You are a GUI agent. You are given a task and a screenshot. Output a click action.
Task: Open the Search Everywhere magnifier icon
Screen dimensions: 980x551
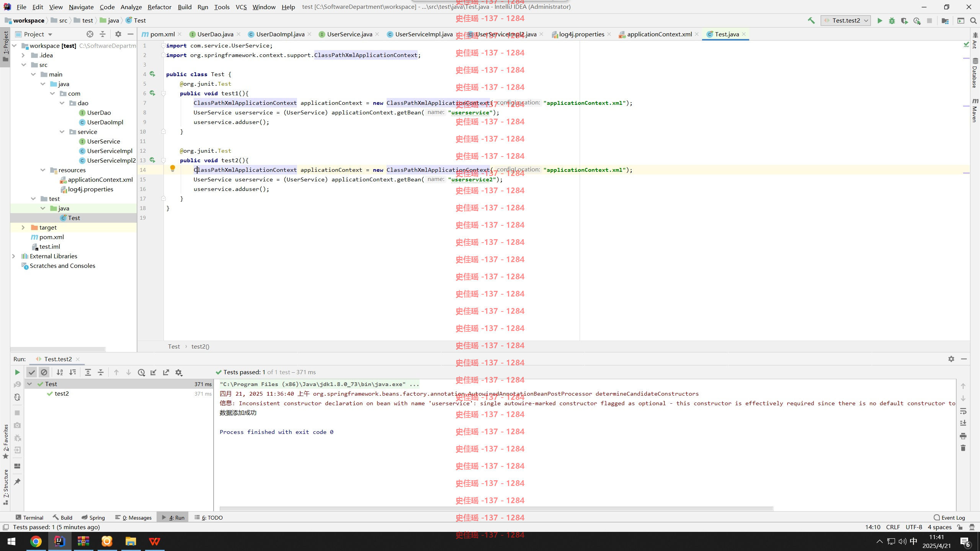pyautogui.click(x=973, y=21)
